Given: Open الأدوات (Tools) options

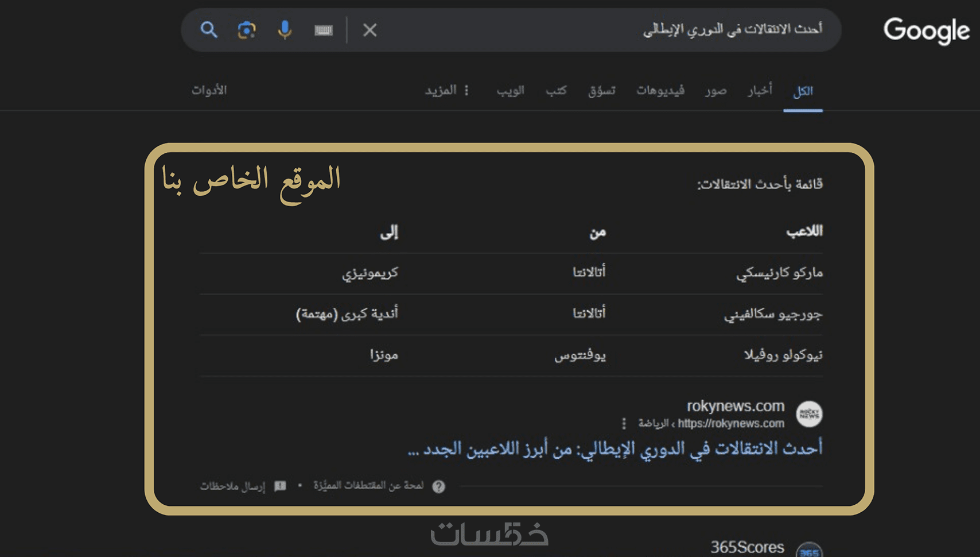Looking at the screenshot, I should pos(209,90).
